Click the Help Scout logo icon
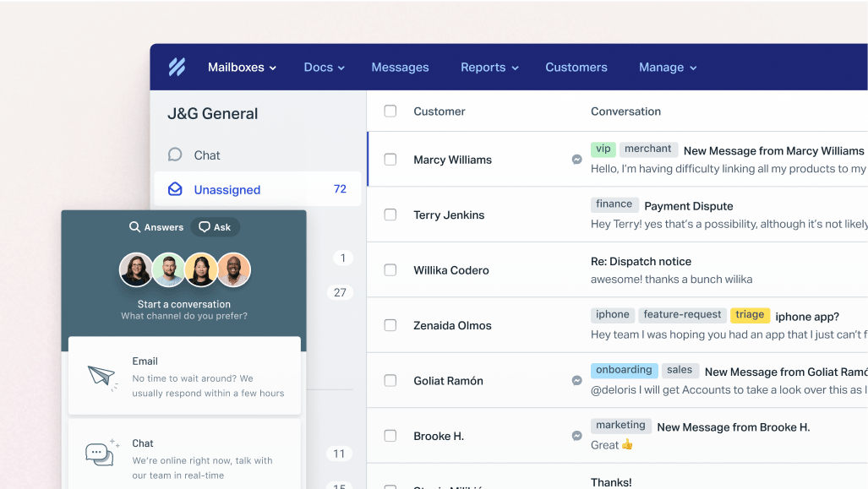 pyautogui.click(x=177, y=67)
